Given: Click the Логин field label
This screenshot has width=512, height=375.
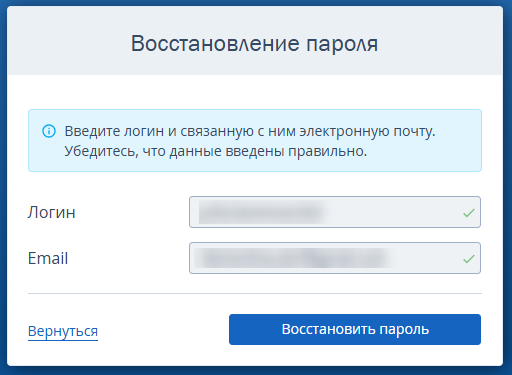Looking at the screenshot, I should 52,212.
